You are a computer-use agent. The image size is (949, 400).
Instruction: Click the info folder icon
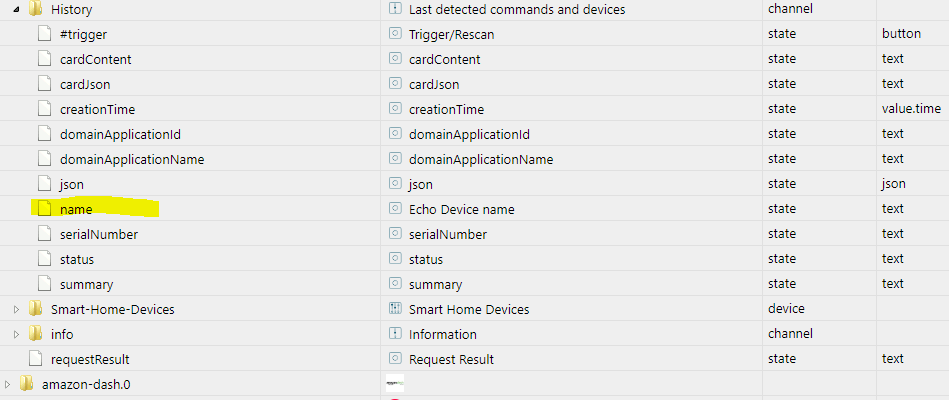tap(35, 334)
